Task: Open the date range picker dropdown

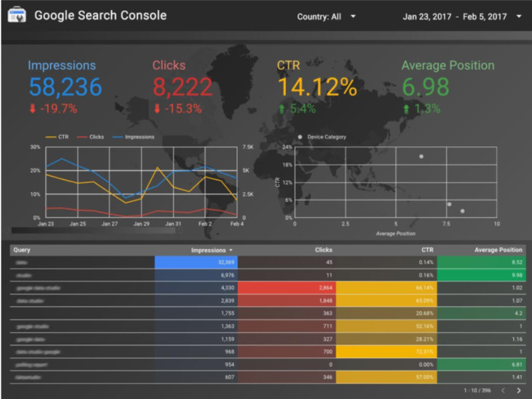Action: tap(462, 17)
